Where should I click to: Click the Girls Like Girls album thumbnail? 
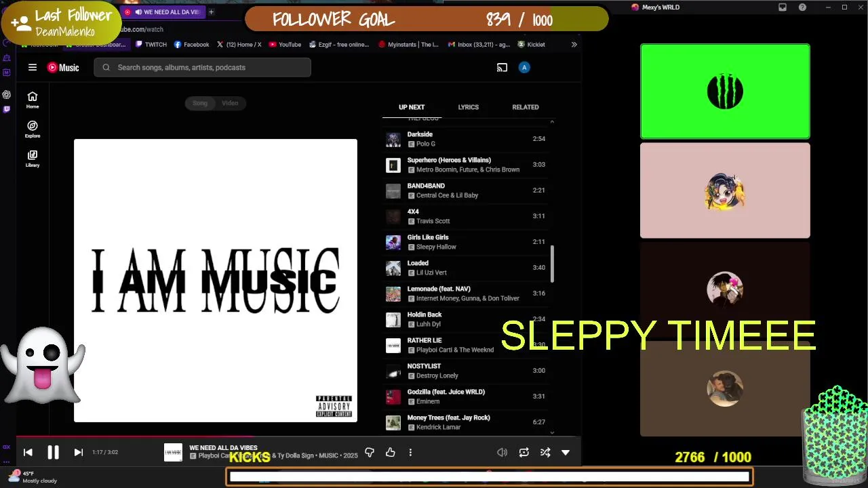(393, 243)
